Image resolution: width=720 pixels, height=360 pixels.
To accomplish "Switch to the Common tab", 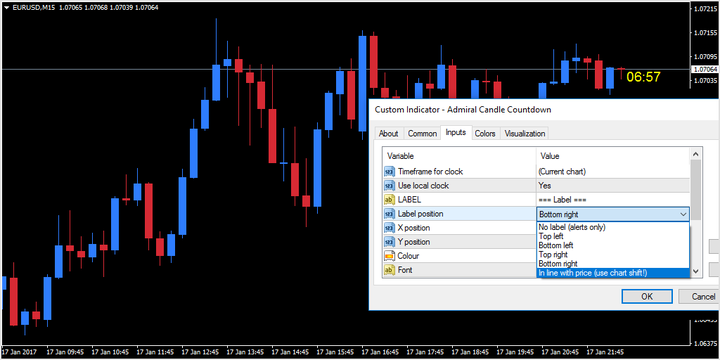I will click(422, 134).
